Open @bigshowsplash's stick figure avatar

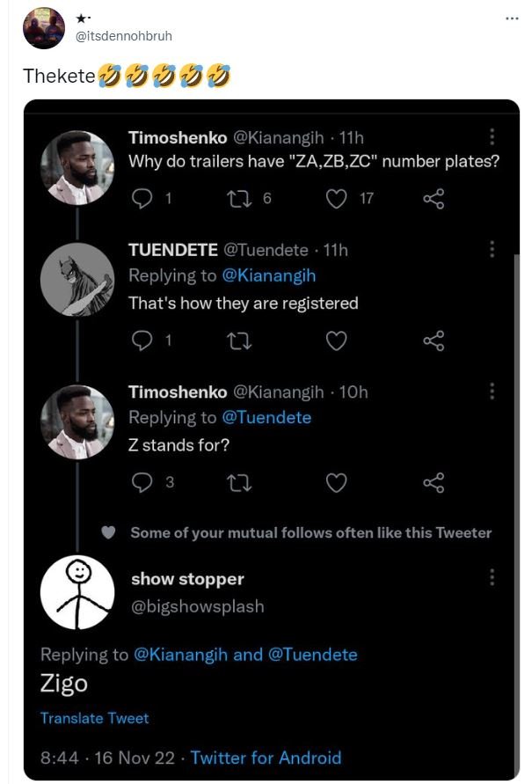(77, 588)
